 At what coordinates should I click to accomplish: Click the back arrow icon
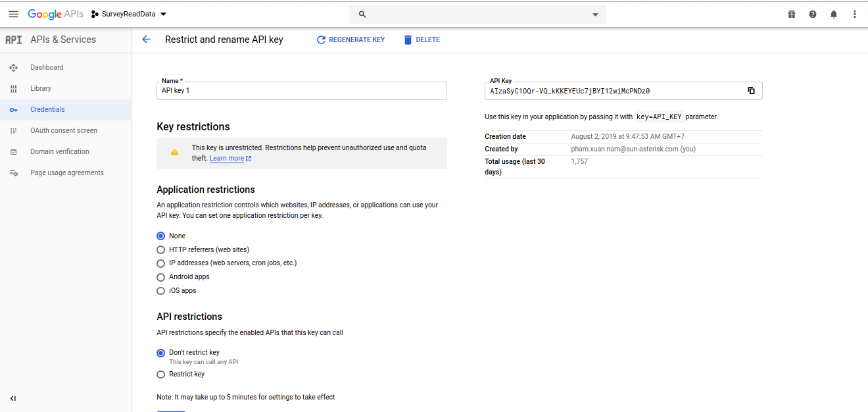pyautogui.click(x=146, y=39)
